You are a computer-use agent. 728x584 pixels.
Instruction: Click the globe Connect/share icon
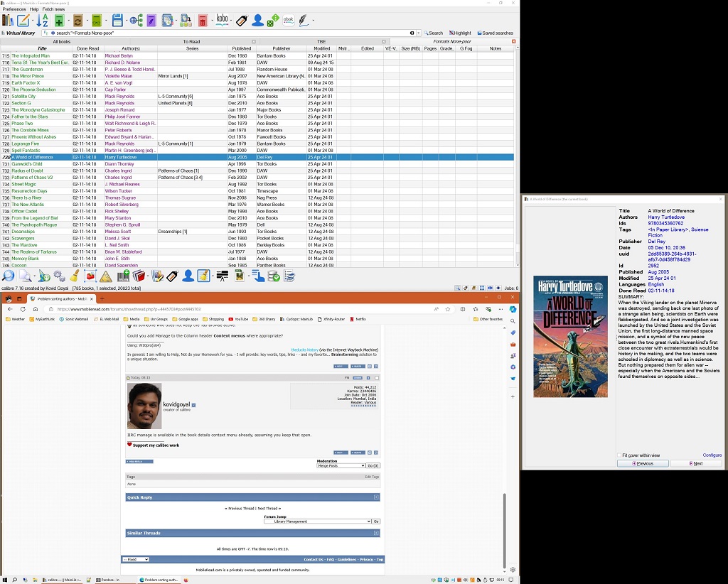(x=136, y=20)
